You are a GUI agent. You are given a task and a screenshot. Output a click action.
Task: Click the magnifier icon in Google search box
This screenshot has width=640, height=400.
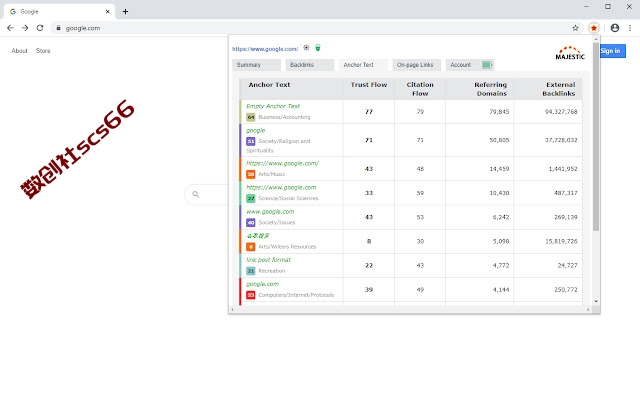point(196,194)
